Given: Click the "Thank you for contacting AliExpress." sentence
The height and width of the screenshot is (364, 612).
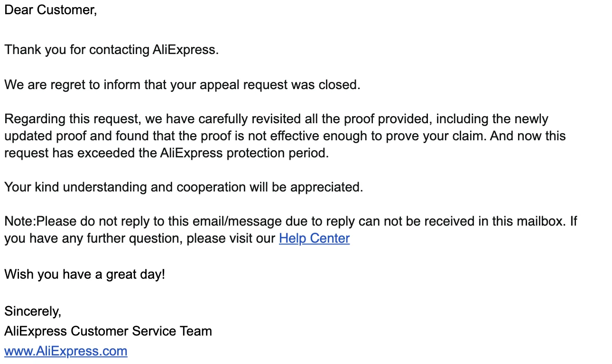Looking at the screenshot, I should [x=111, y=50].
